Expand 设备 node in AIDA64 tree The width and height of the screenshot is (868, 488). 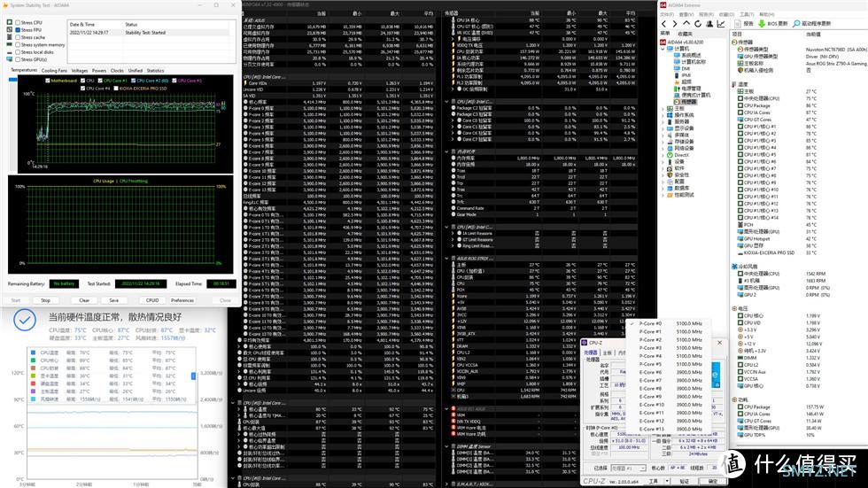click(x=663, y=161)
